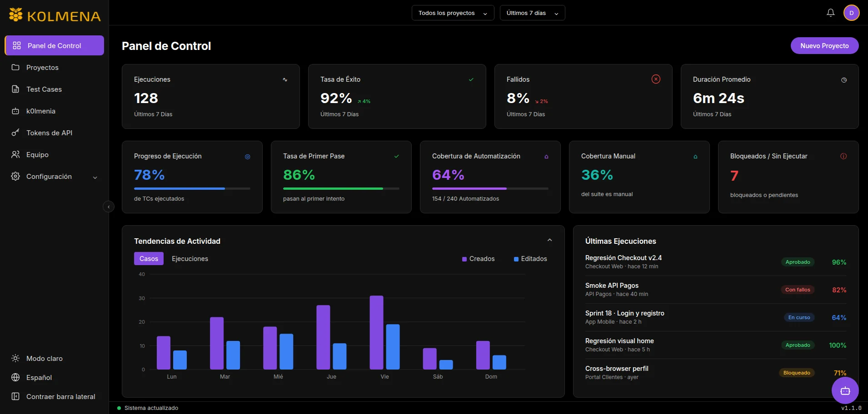The width and height of the screenshot is (868, 414).
Task: Click the Nuevo Proyecto button
Action: (x=824, y=45)
